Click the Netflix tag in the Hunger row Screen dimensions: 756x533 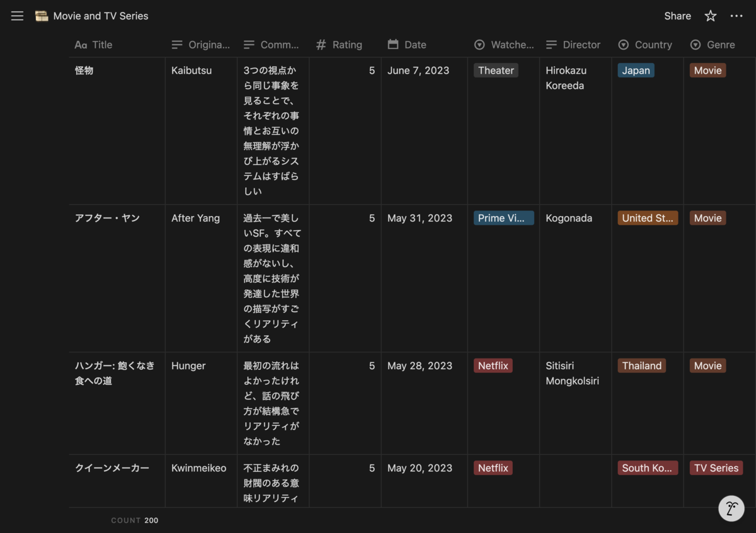pyautogui.click(x=493, y=365)
